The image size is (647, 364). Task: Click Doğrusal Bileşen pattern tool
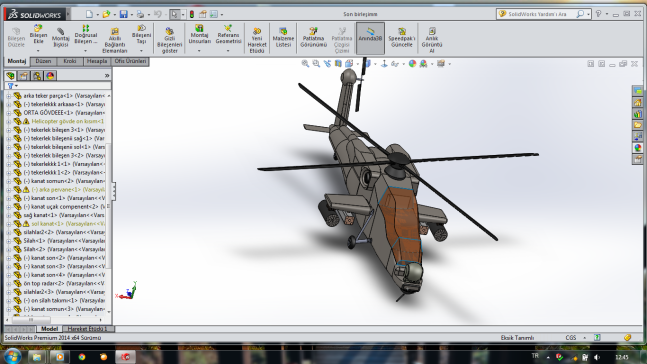tap(86, 34)
